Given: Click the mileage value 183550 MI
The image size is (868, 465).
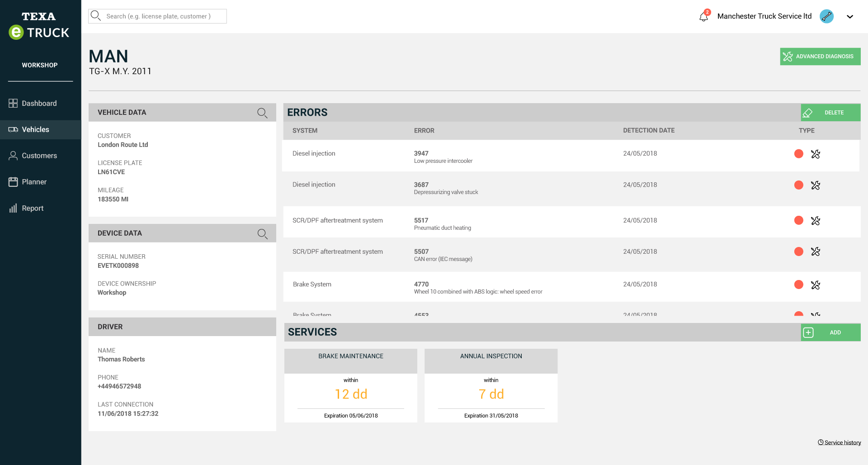Looking at the screenshot, I should click(x=113, y=199).
